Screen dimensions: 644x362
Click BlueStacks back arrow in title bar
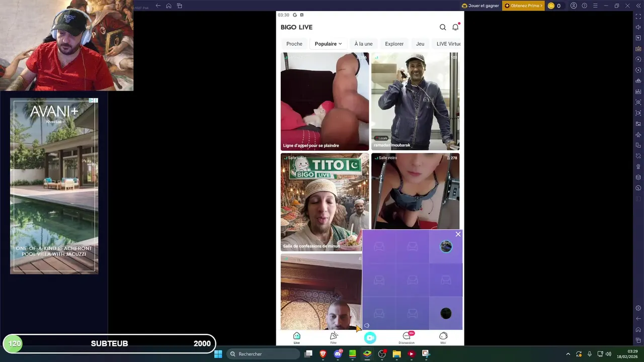[158, 6]
